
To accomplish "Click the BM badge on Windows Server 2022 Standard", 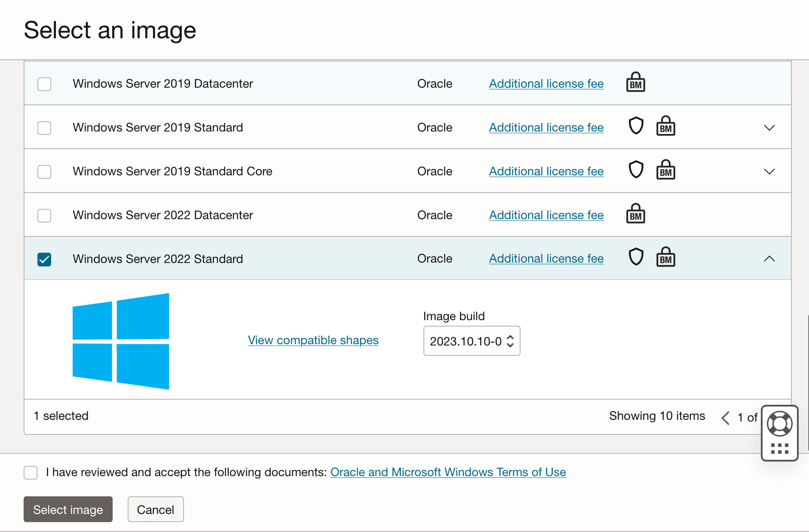I will 665,257.
